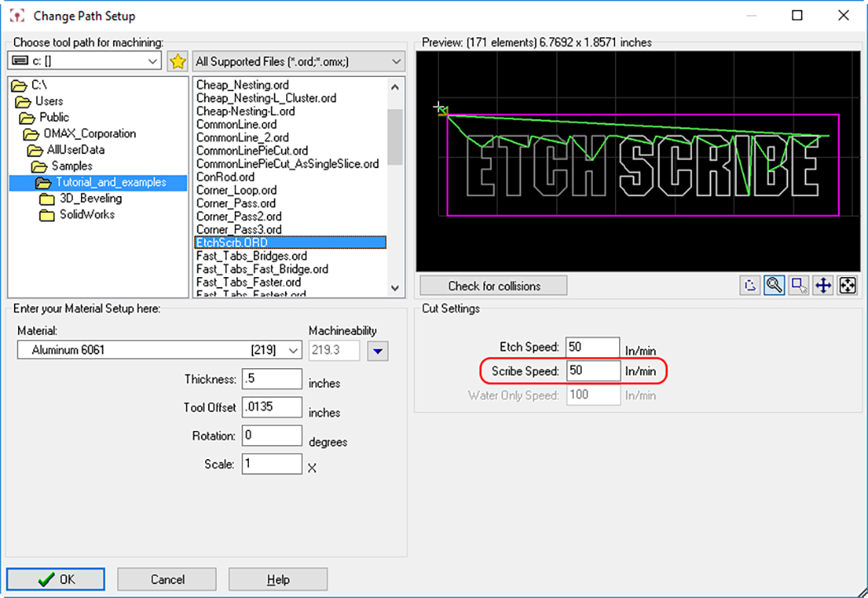
Task: Click into the Scribe Speed field
Action: (x=593, y=371)
